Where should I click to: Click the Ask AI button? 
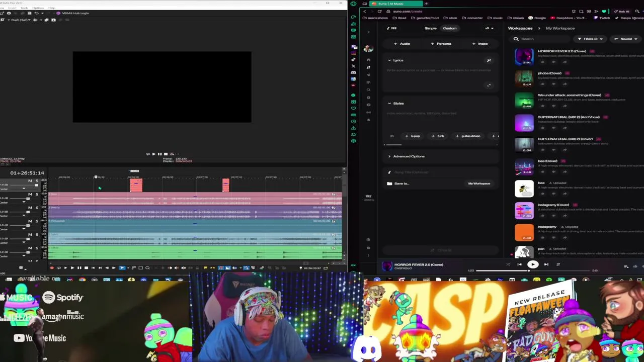(x=621, y=11)
